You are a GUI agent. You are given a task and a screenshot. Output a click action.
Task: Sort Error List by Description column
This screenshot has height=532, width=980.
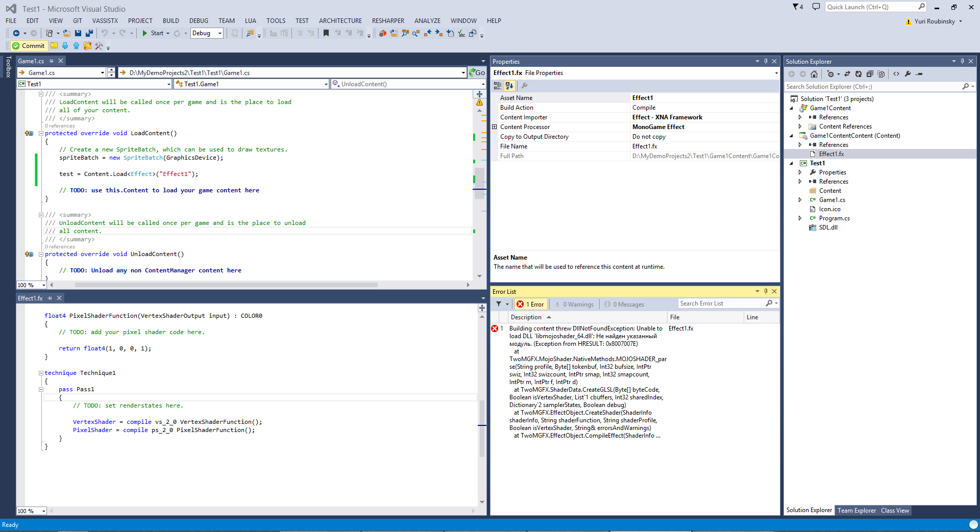tap(587, 317)
